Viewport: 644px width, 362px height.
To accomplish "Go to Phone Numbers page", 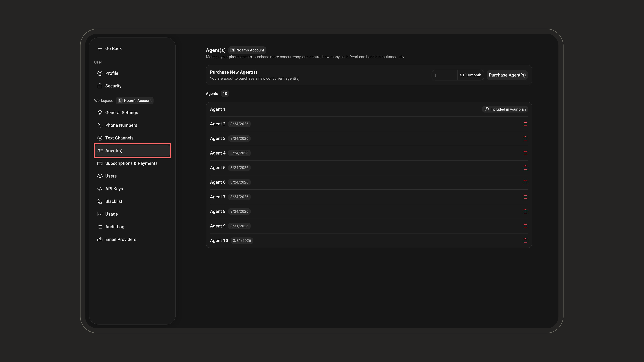I will pyautogui.click(x=132, y=125).
